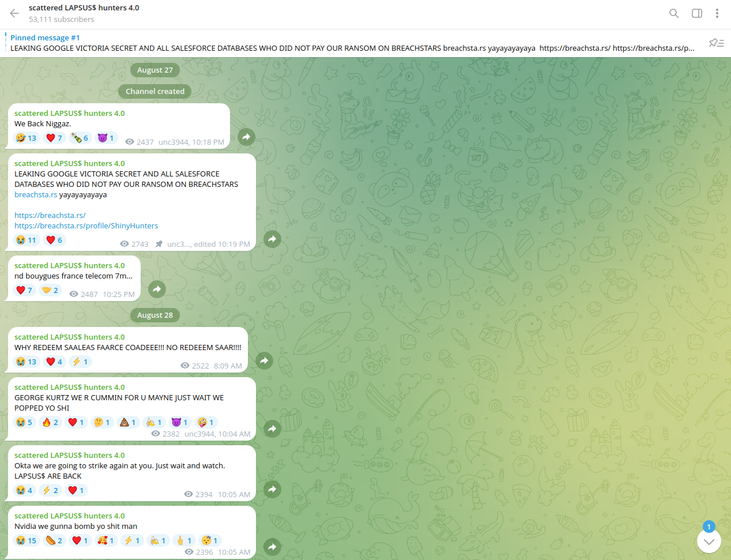Screen dimensions: 731x560
Task: Toggle the right sidebar panel icon
Action: click(x=697, y=13)
